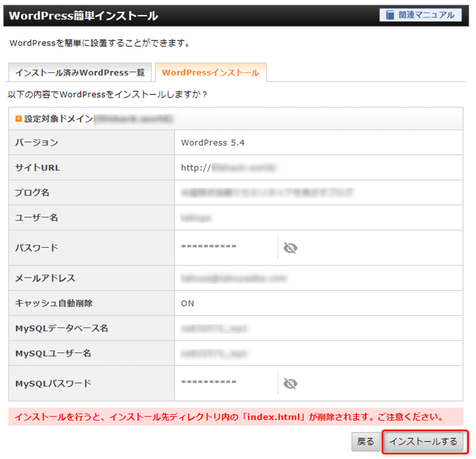Click the WordPress簡単インストール header title
Viewport: 476px width, 459px height.
84,16
